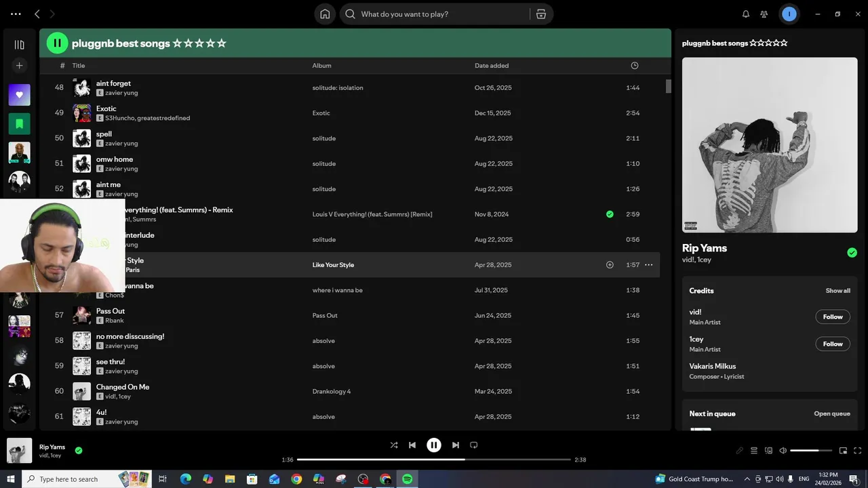Seek on the song progress bar
The image size is (868, 488).
click(434, 460)
